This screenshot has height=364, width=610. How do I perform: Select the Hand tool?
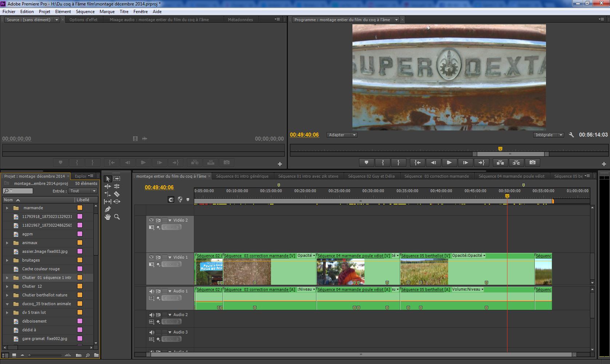click(x=108, y=217)
